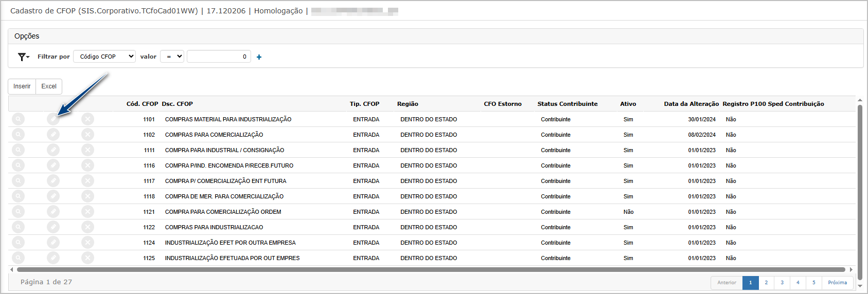Click the edit pencil icon for CFOP 1101

[53, 119]
